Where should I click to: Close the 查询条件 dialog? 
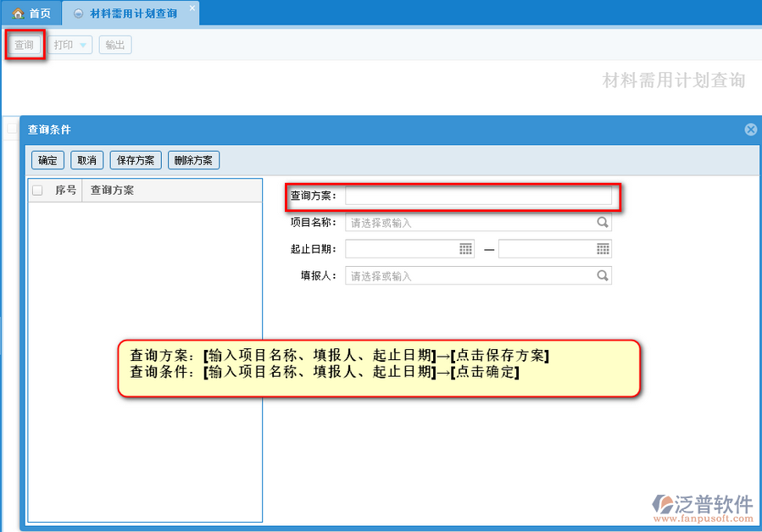coord(751,130)
